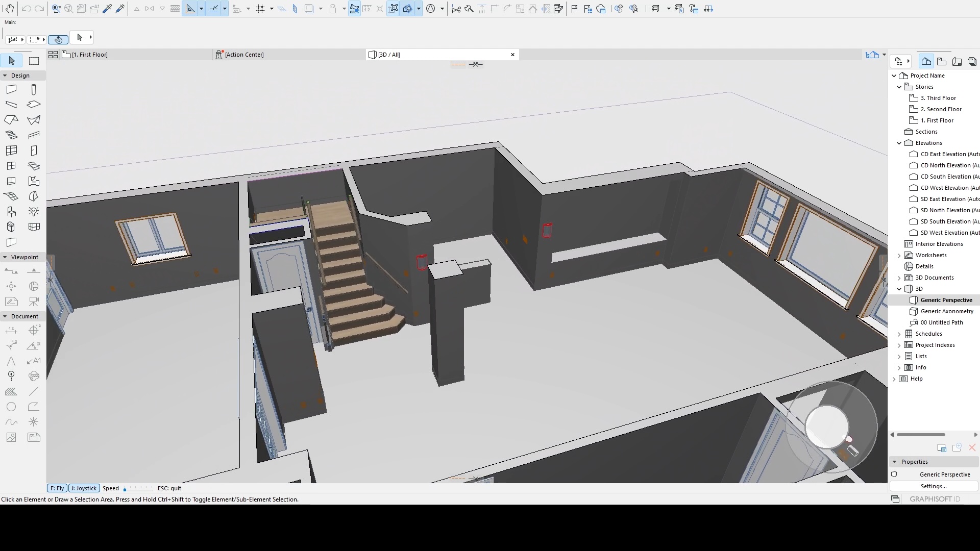Click the Pick Up Parameters eyedropper icon

(x=107, y=9)
